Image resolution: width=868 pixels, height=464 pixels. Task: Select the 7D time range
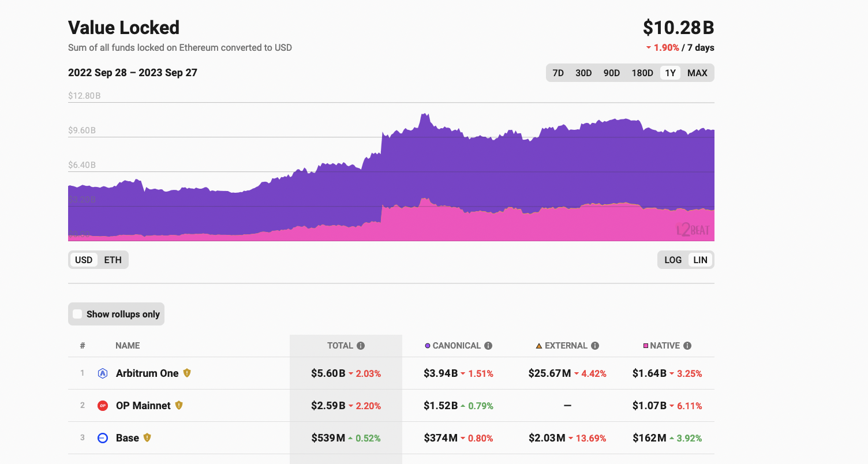tap(558, 73)
